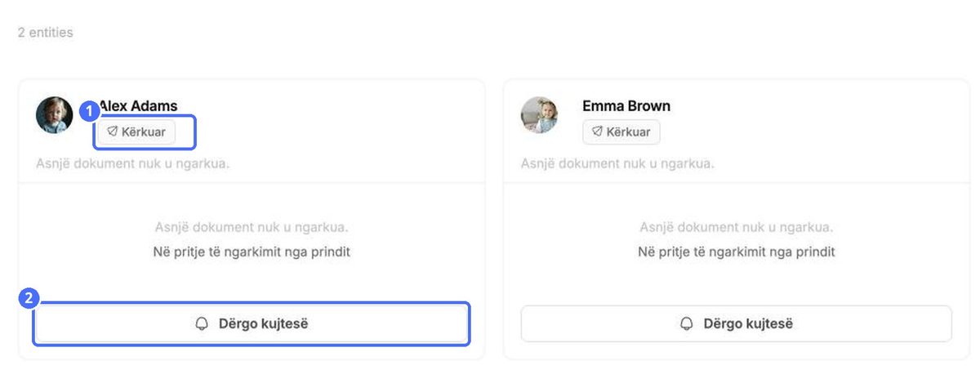Click the centered empty-state message in Emma Brown's card
Viewport: 980px width, 374px height.
point(737,227)
